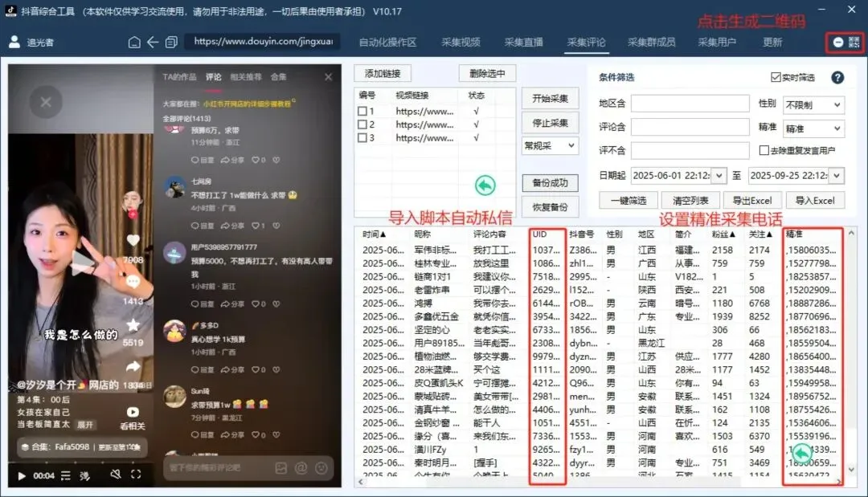Click the large play overlay on the video
The image size is (868, 497).
pyautogui.click(x=84, y=262)
